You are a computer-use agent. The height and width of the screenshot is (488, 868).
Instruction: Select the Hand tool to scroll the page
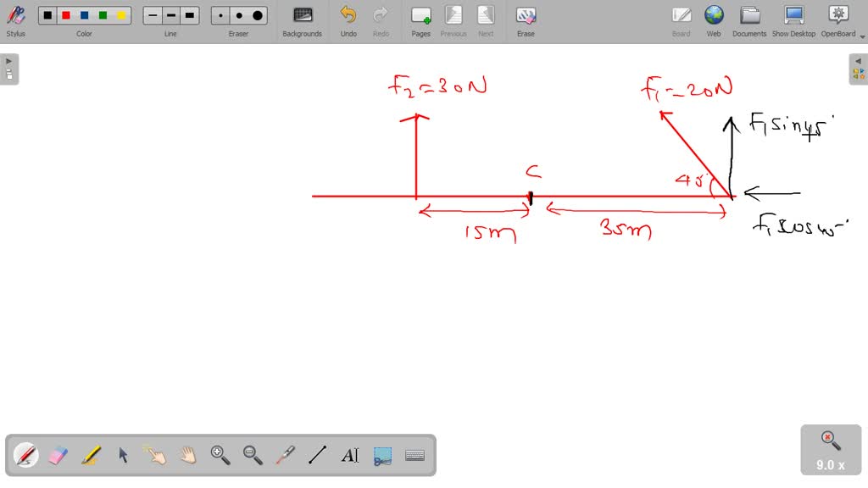(187, 455)
